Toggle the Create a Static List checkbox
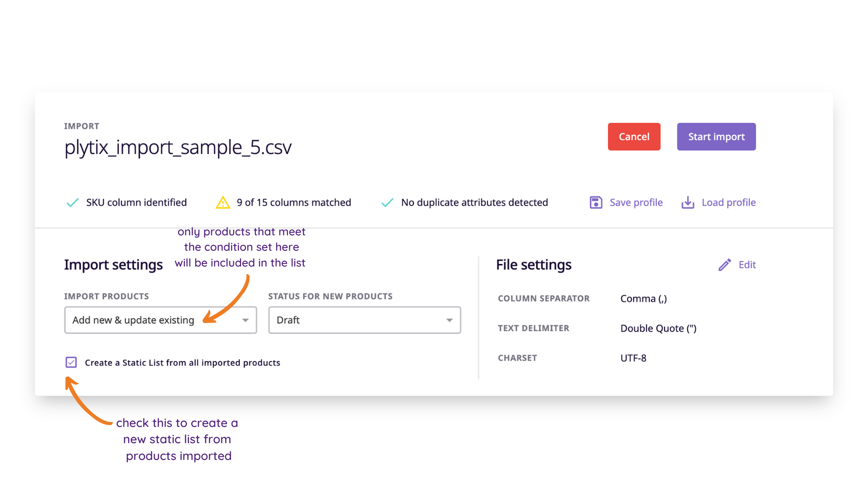Image resolution: width=868 pixels, height=488 pixels. [71, 362]
